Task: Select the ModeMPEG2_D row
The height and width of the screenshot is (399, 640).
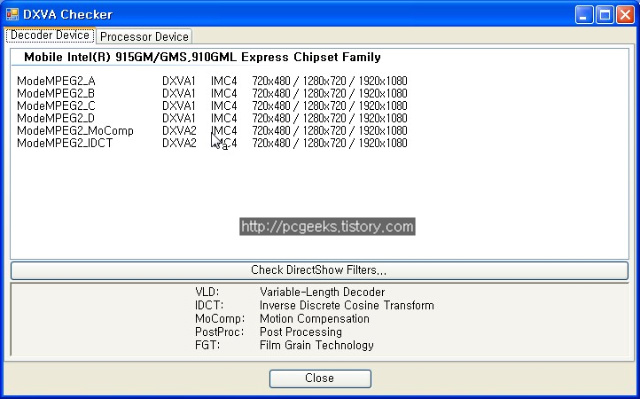Action: pos(212,118)
